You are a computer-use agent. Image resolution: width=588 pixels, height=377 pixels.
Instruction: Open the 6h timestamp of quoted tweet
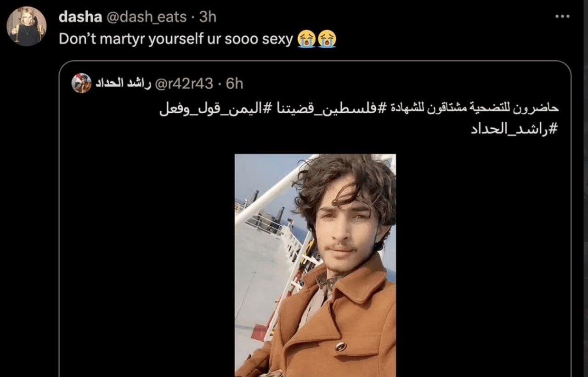coord(234,83)
